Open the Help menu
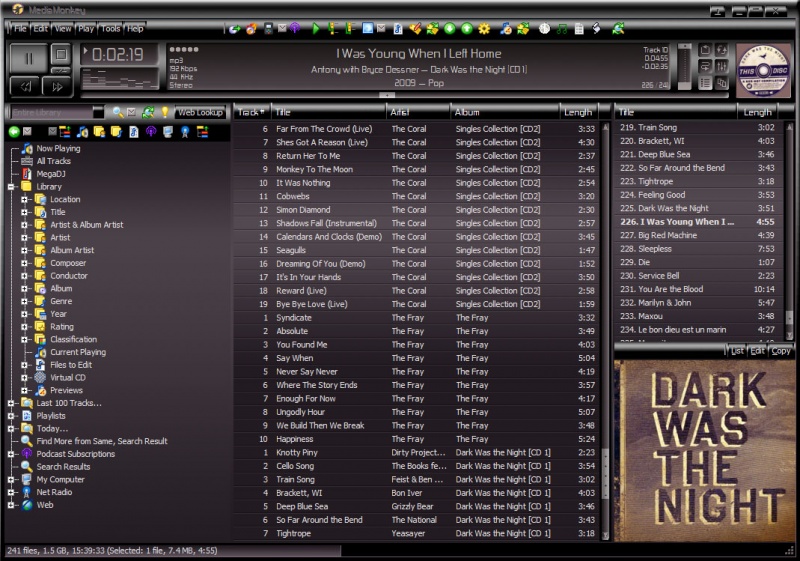 [x=135, y=29]
